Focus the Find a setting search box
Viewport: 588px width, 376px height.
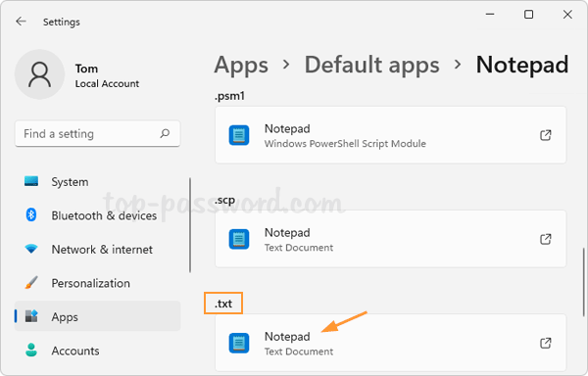coord(97,134)
